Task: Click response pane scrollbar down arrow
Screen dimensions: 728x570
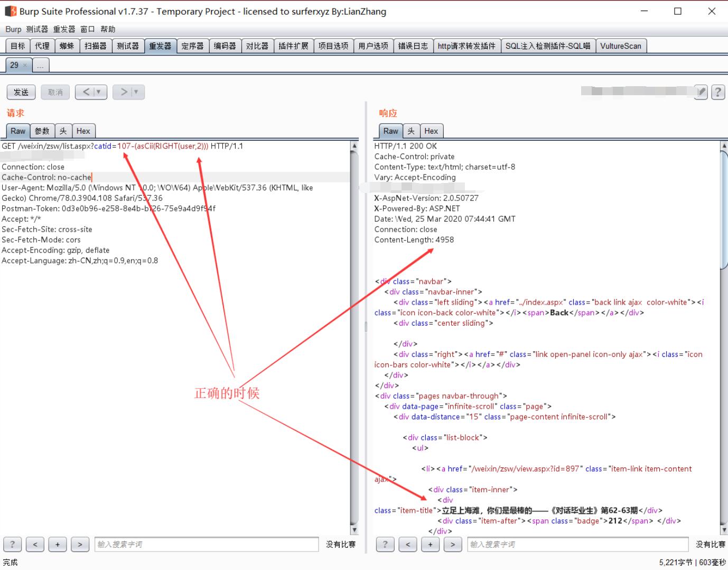Action: pos(724,530)
